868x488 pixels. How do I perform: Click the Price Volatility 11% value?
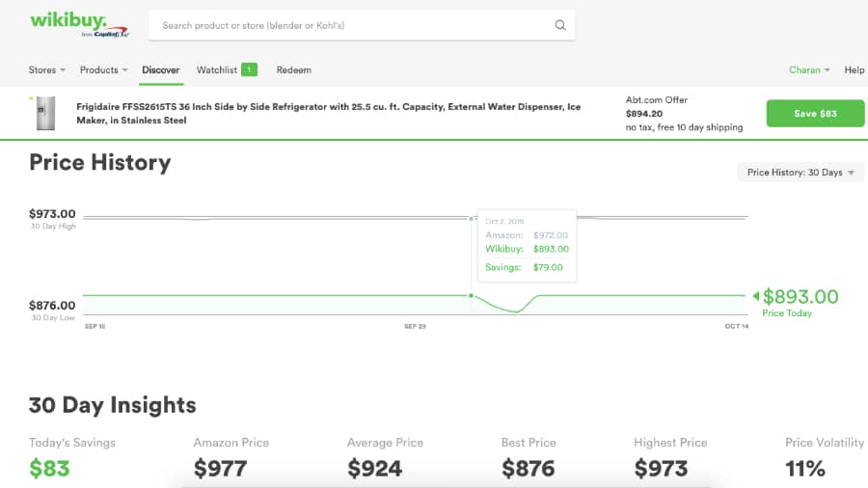tap(805, 469)
